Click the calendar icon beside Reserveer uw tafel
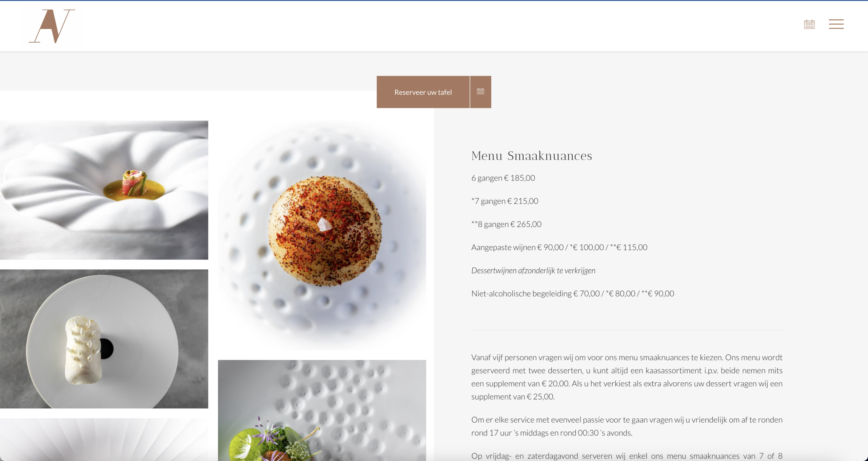 480,92
